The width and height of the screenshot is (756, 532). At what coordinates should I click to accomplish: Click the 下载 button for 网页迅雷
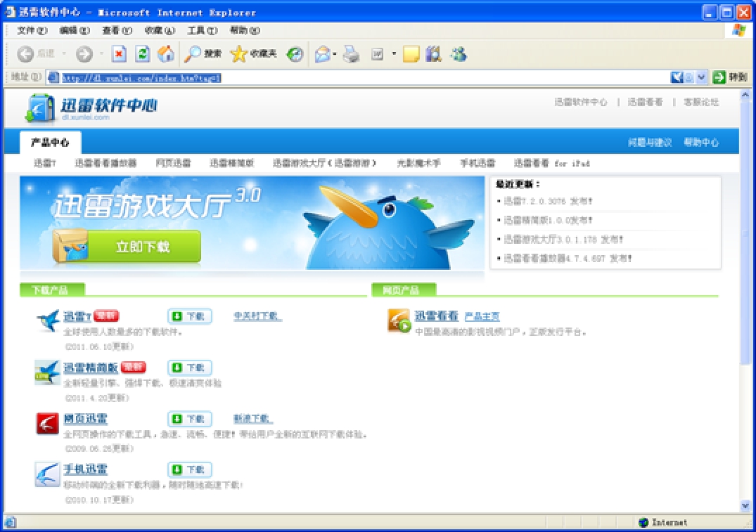click(189, 419)
